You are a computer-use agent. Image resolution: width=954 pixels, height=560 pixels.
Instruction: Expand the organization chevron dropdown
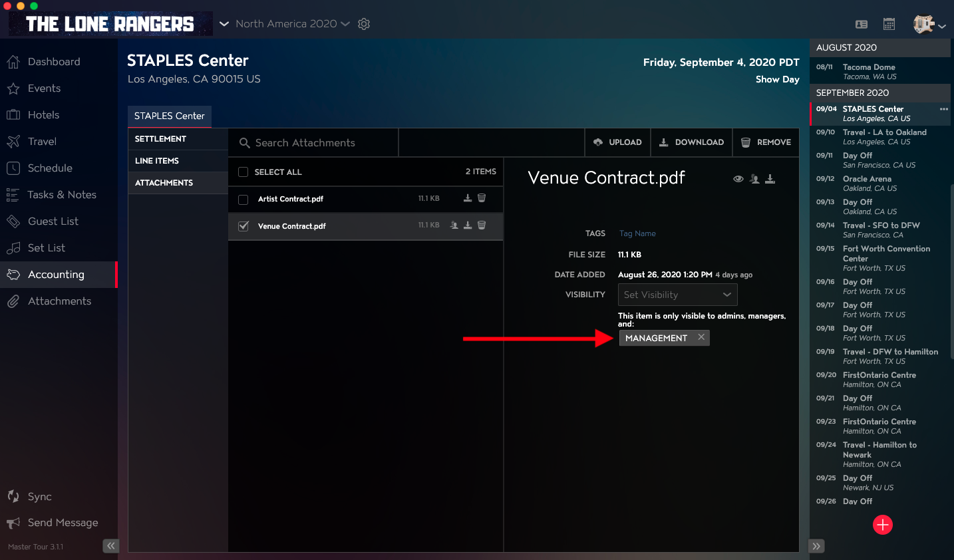(x=224, y=24)
